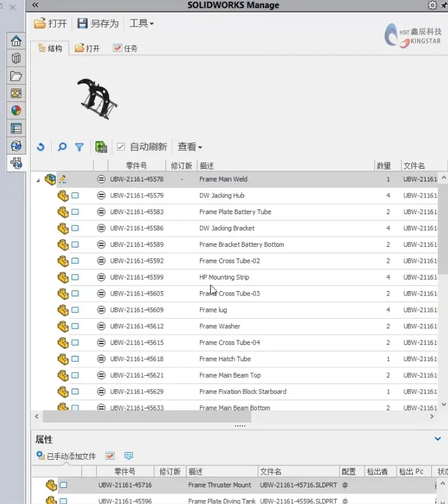The width and height of the screenshot is (448, 504).
Task: Switch to the 结构 tab
Action: pyautogui.click(x=50, y=48)
